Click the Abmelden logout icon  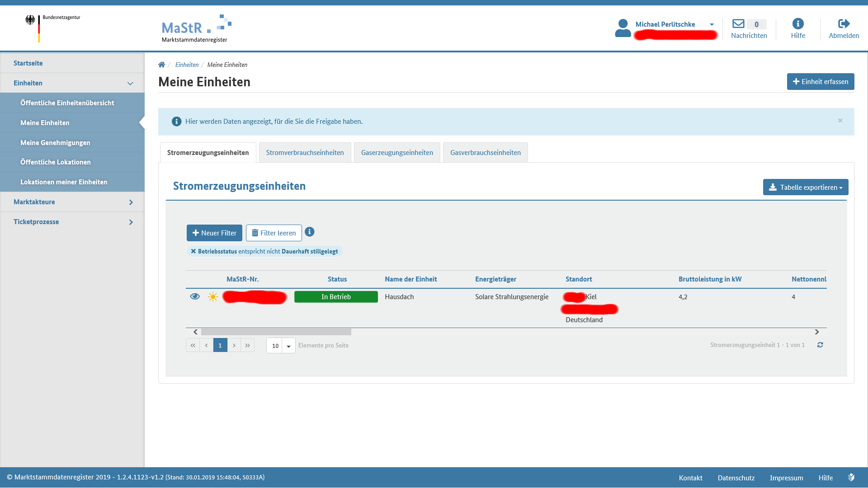[844, 23]
